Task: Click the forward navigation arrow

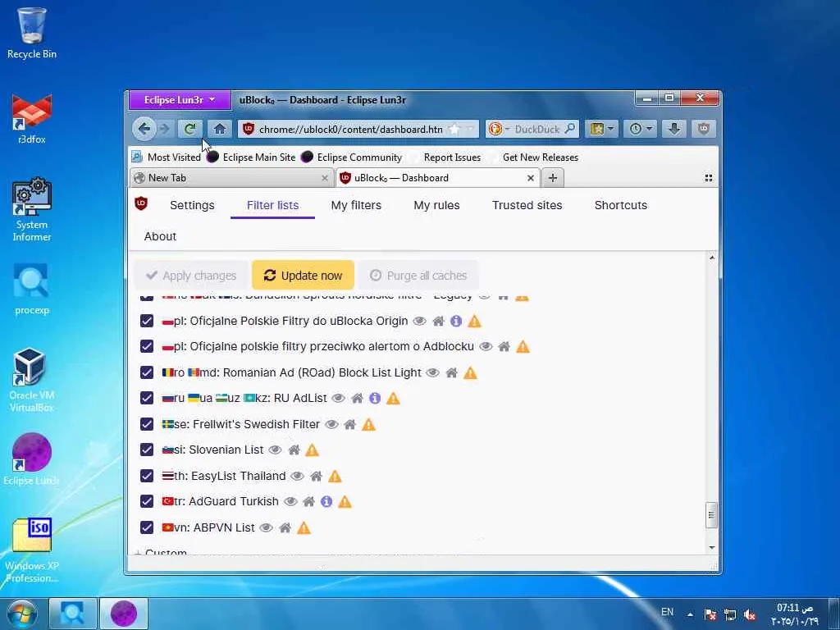Action: pos(165,129)
